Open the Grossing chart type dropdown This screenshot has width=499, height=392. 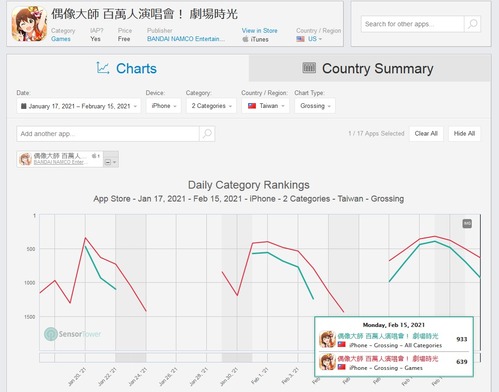tap(315, 106)
